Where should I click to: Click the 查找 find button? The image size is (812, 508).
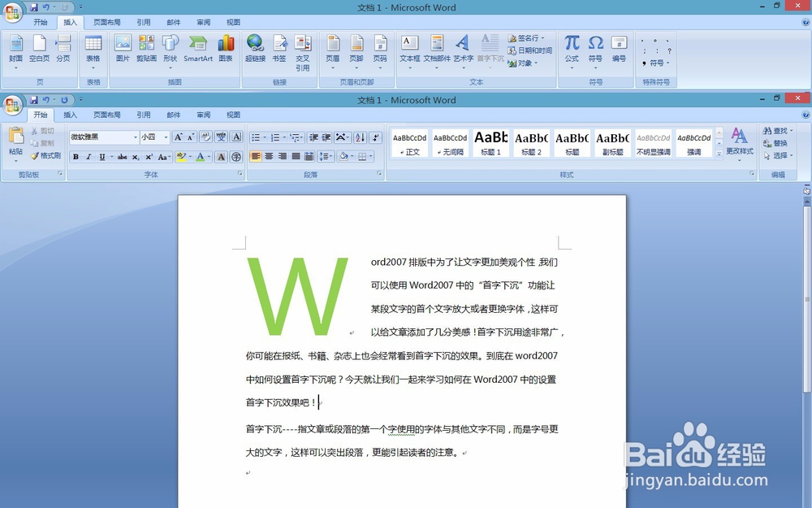coord(778,131)
